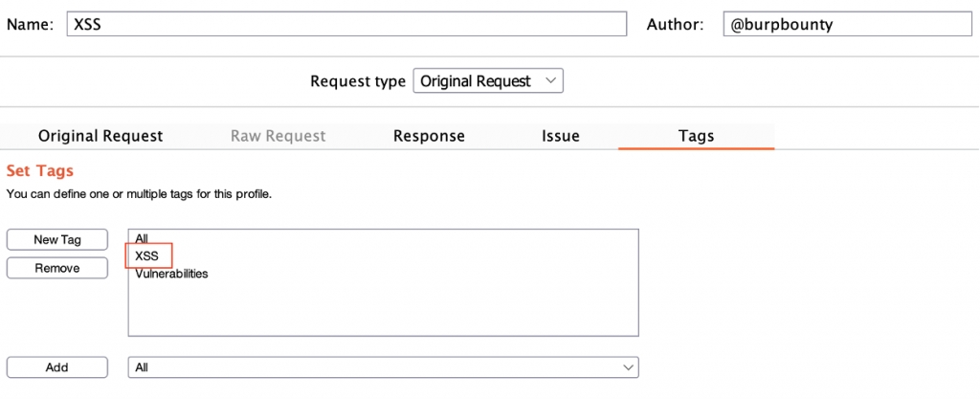The image size is (980, 399).
Task: Go to the Issue tab
Action: click(560, 136)
